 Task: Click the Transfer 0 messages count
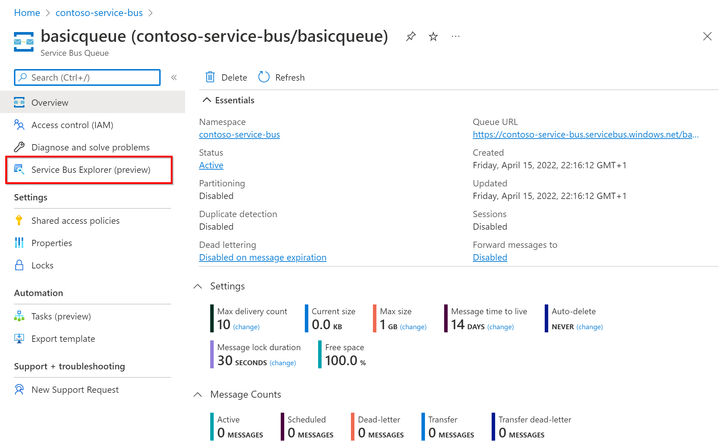[451, 433]
